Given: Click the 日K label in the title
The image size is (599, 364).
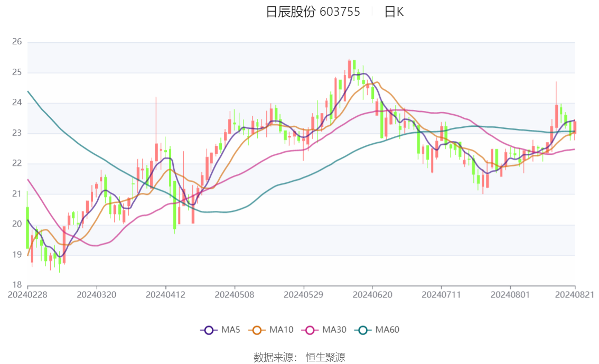Looking at the screenshot, I should pos(394,12).
